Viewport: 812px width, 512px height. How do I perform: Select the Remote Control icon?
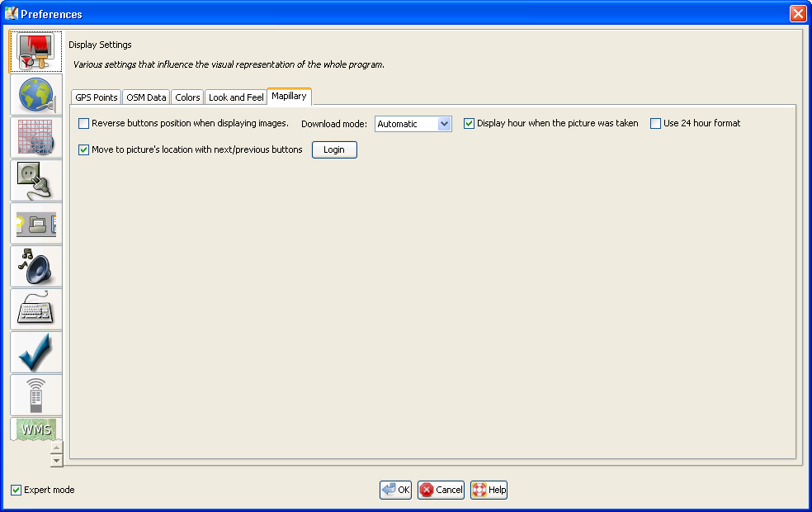click(x=35, y=396)
